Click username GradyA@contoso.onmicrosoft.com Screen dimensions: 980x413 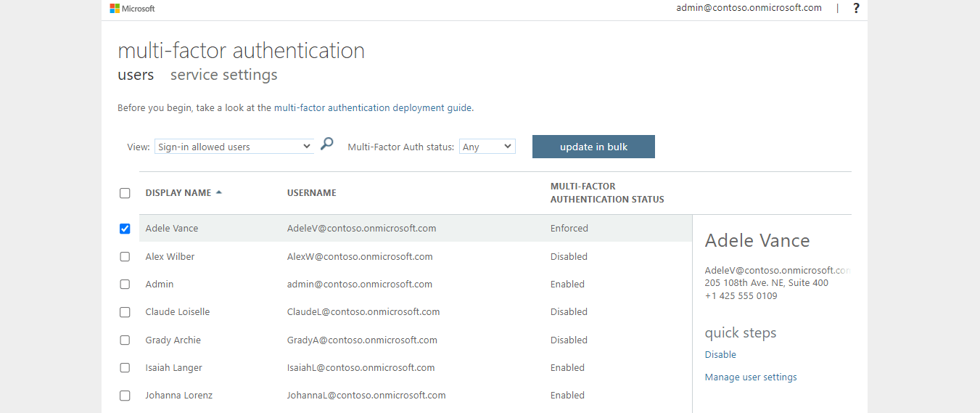click(x=362, y=340)
